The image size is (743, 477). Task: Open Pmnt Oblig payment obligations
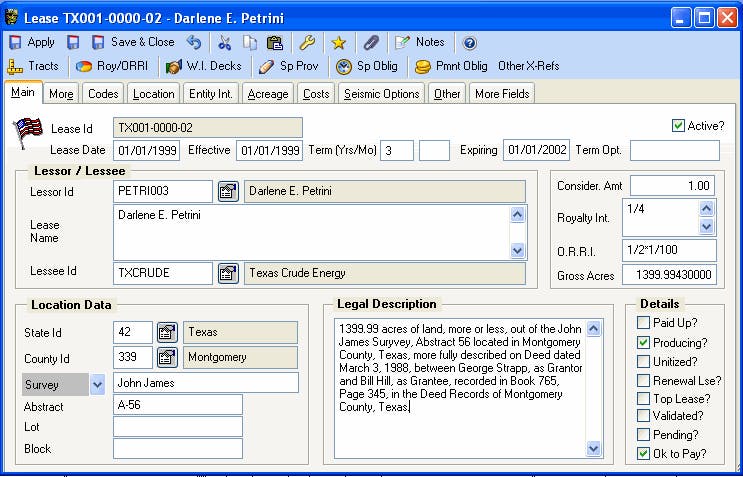[451, 66]
